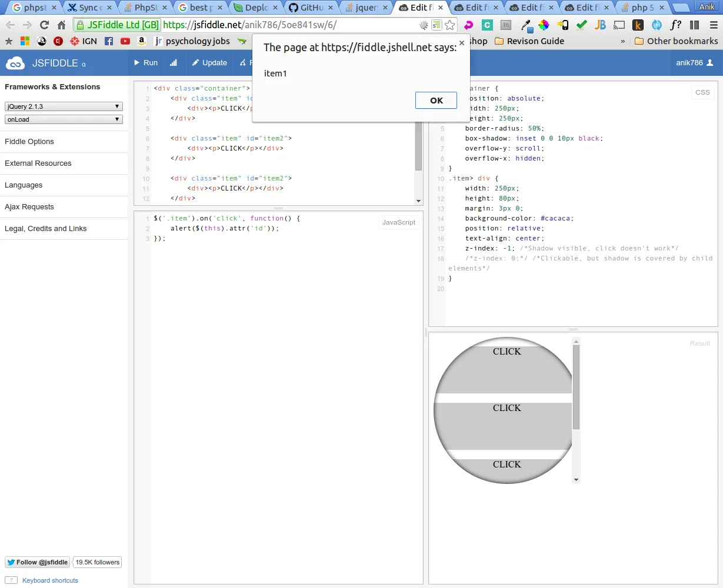723x588 pixels.
Task: Click the result container scrollbar thumb
Action: pos(576,387)
